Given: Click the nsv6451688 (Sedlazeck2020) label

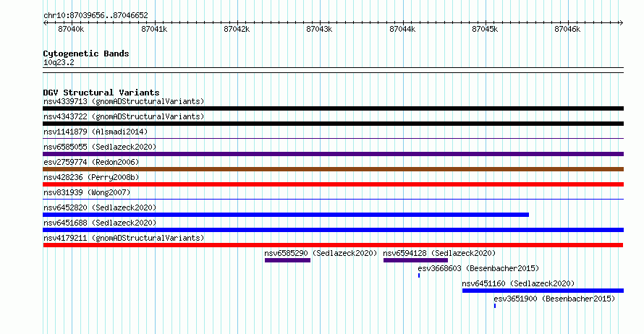Looking at the screenshot, I should click(x=100, y=223).
